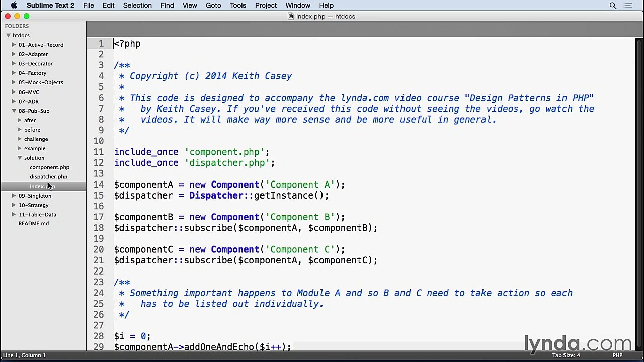Click the $componentC = new Component line
Screen dimensions: 644x362
(x=229, y=250)
